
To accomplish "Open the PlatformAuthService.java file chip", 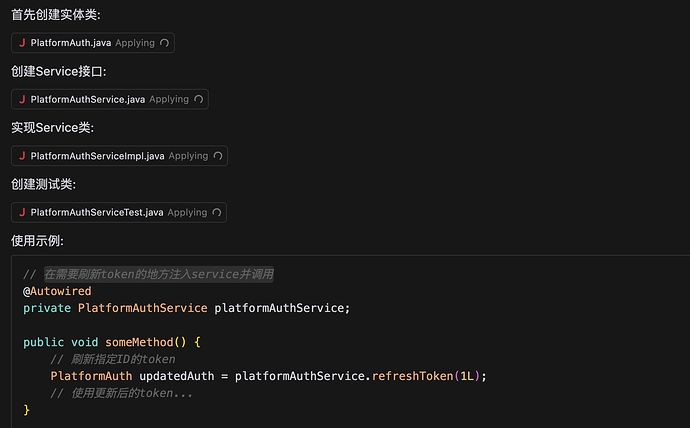I will pos(110,99).
